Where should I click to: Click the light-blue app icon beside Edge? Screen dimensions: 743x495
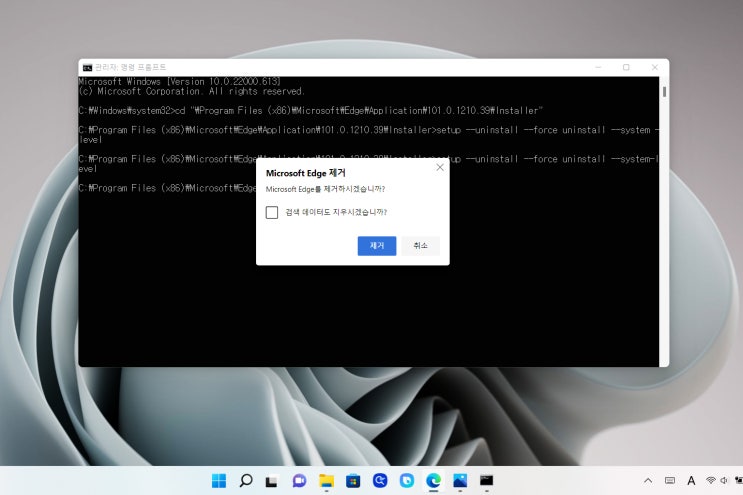pyautogui.click(x=407, y=481)
